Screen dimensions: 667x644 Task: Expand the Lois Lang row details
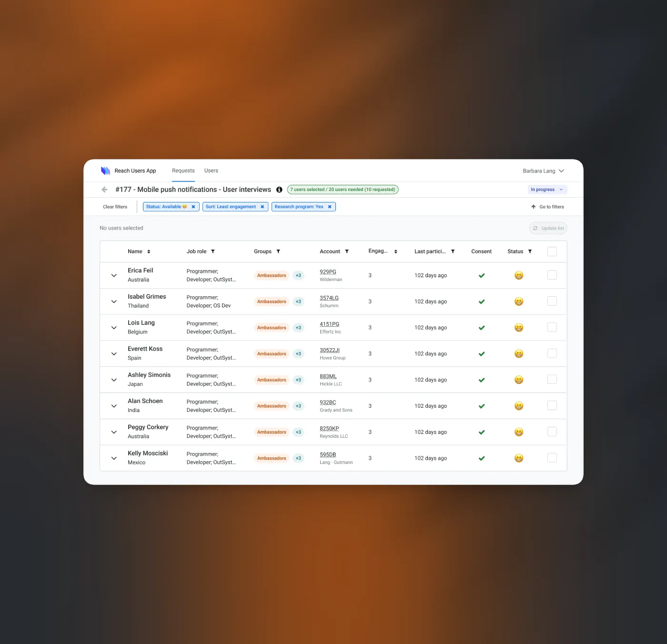click(114, 328)
